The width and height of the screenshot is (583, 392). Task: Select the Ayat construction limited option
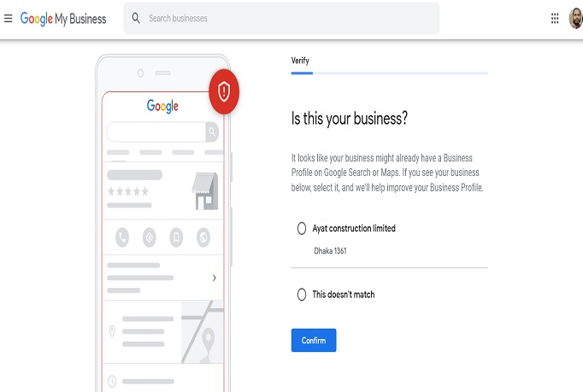click(302, 228)
